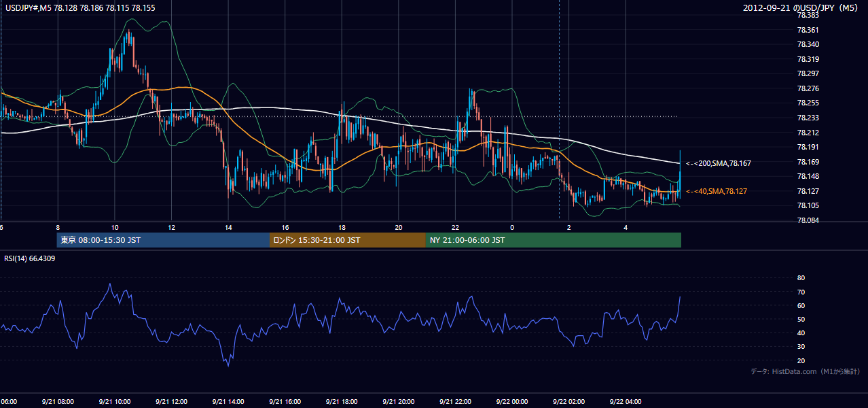Click price scale value 78.084

(x=808, y=220)
